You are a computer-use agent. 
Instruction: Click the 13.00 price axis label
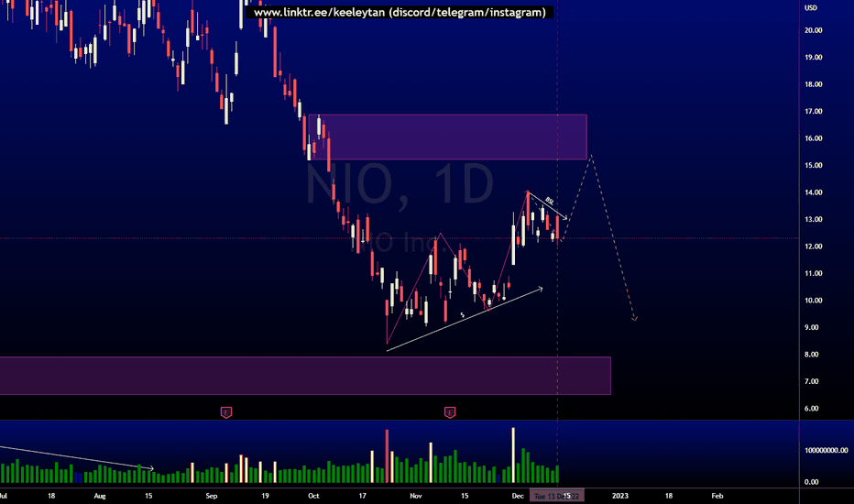(x=813, y=220)
